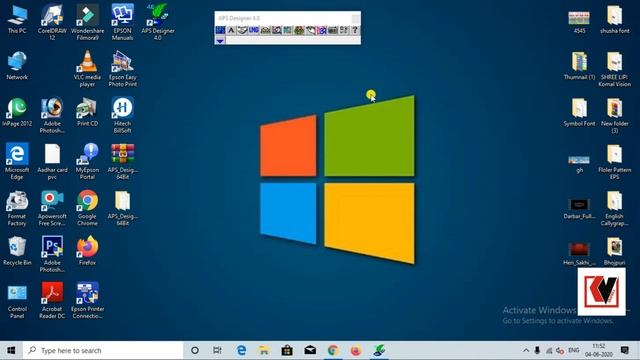Viewport: 640px width, 360px height.
Task: Select the 'Hen_Sakhi_' video file
Action: [579, 254]
